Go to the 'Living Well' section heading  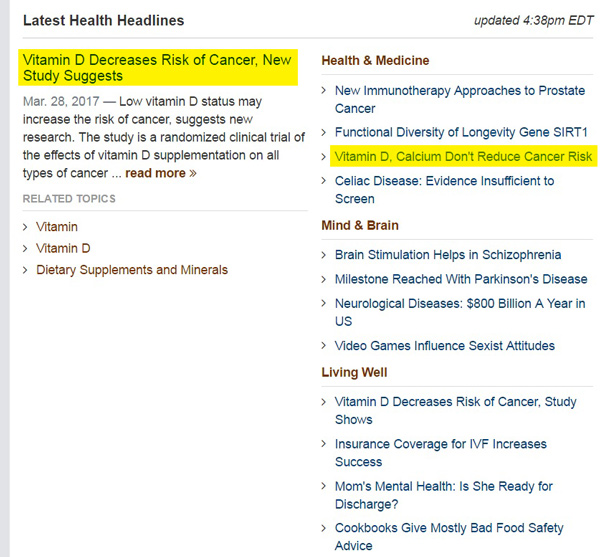tap(354, 372)
